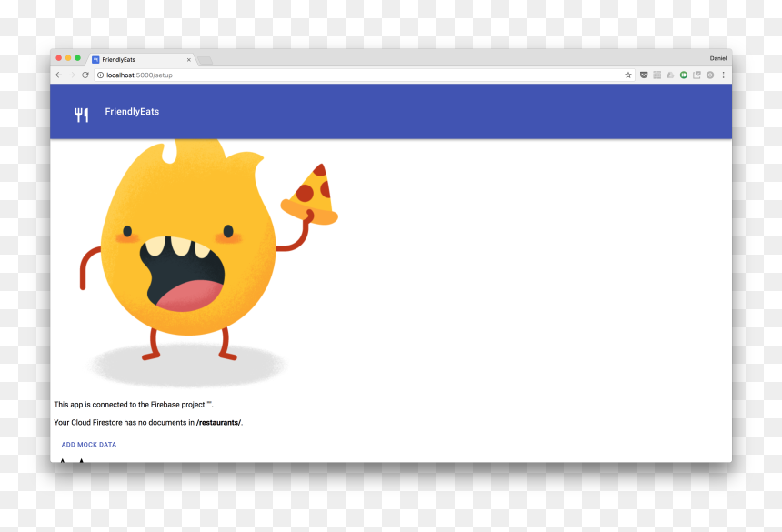Click the /restaurants/ bold text
782x532 pixels.
[x=218, y=422]
